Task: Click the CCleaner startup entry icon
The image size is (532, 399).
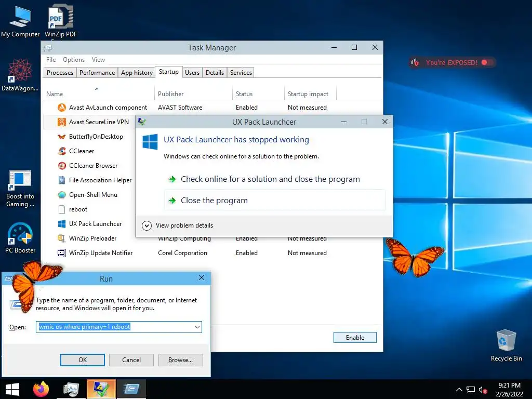Action: pos(62,151)
